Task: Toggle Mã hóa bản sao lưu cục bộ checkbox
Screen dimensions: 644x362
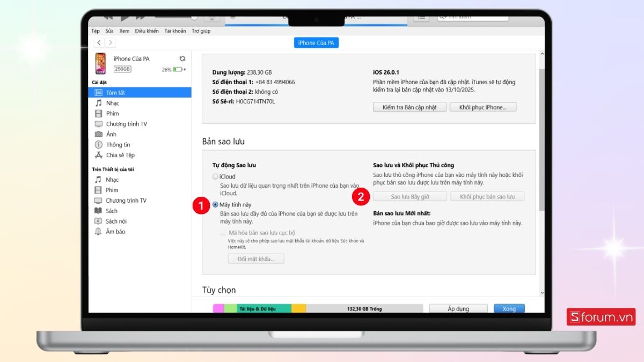Action: pyautogui.click(x=223, y=233)
